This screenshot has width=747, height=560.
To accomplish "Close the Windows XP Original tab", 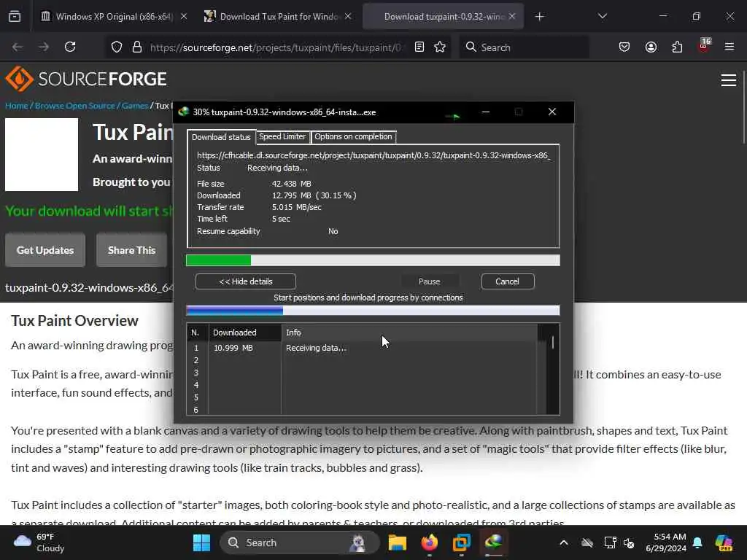I will coord(184,17).
